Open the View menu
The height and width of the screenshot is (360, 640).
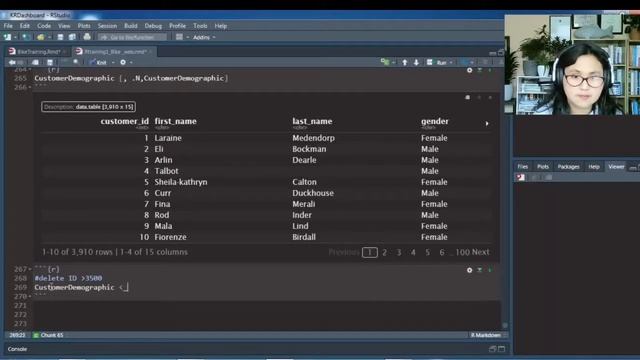point(64,26)
